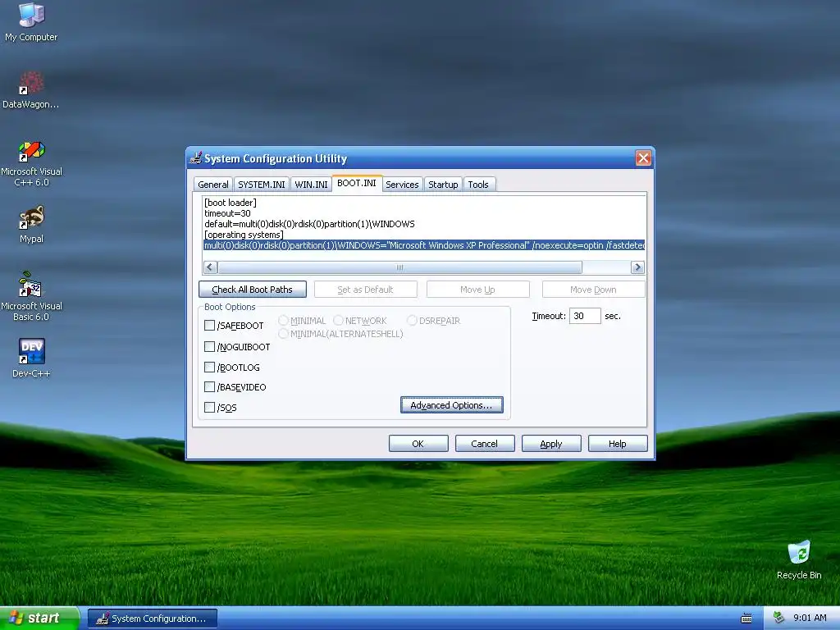Viewport: 840px width, 630px height.
Task: Select the MINIMAL radio button
Action: point(283,321)
